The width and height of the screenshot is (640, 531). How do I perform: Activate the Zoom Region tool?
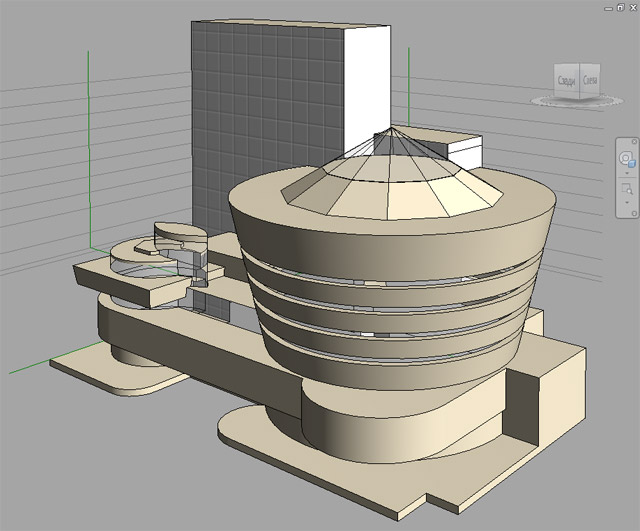627,189
